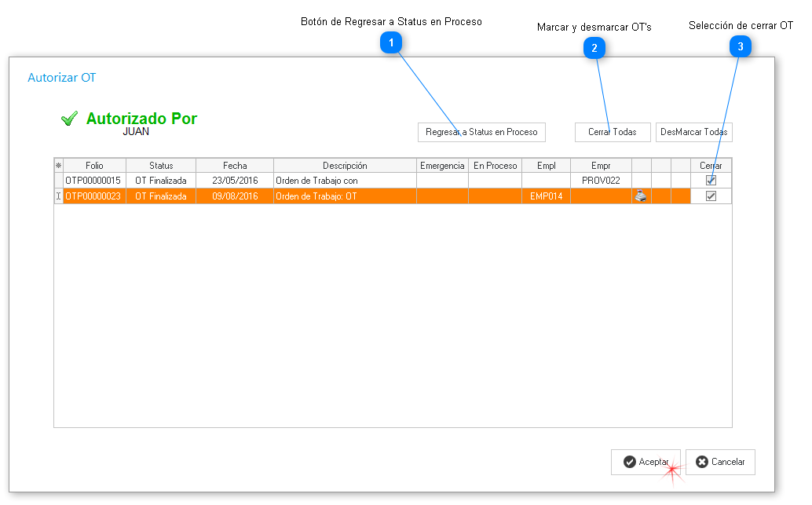812x505 pixels.
Task: Click the DesMarcar Todas button
Action: (x=693, y=132)
